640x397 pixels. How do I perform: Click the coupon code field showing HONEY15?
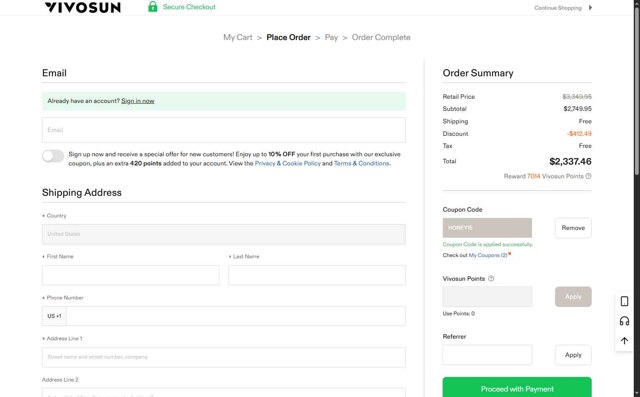tap(487, 228)
